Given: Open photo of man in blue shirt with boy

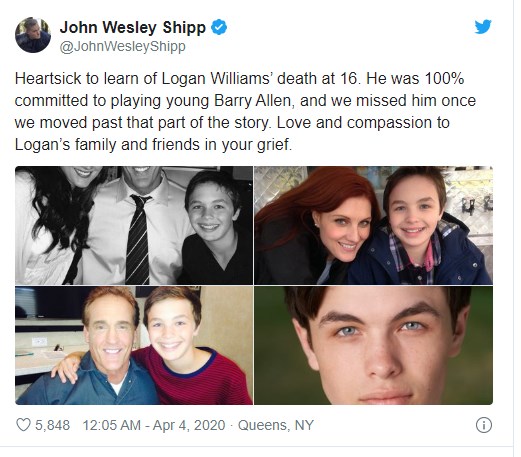Looking at the screenshot, I should point(134,345).
